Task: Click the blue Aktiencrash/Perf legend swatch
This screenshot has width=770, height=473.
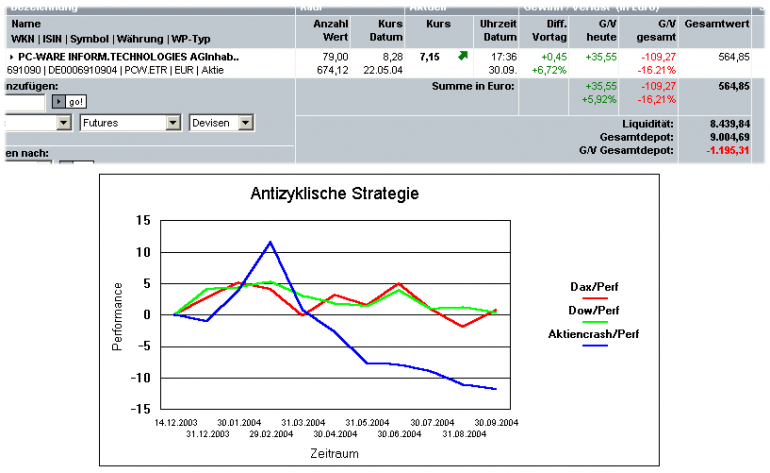Action: pos(595,346)
